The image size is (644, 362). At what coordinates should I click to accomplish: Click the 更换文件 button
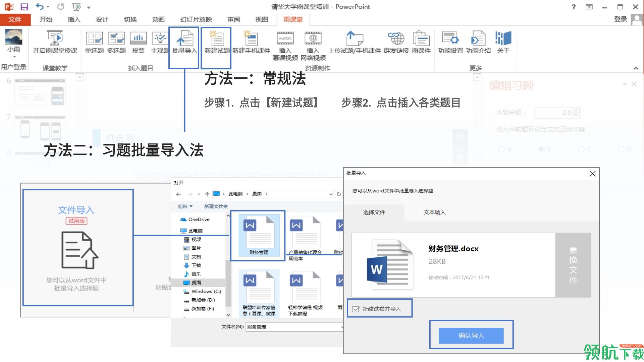pyautogui.click(x=573, y=265)
